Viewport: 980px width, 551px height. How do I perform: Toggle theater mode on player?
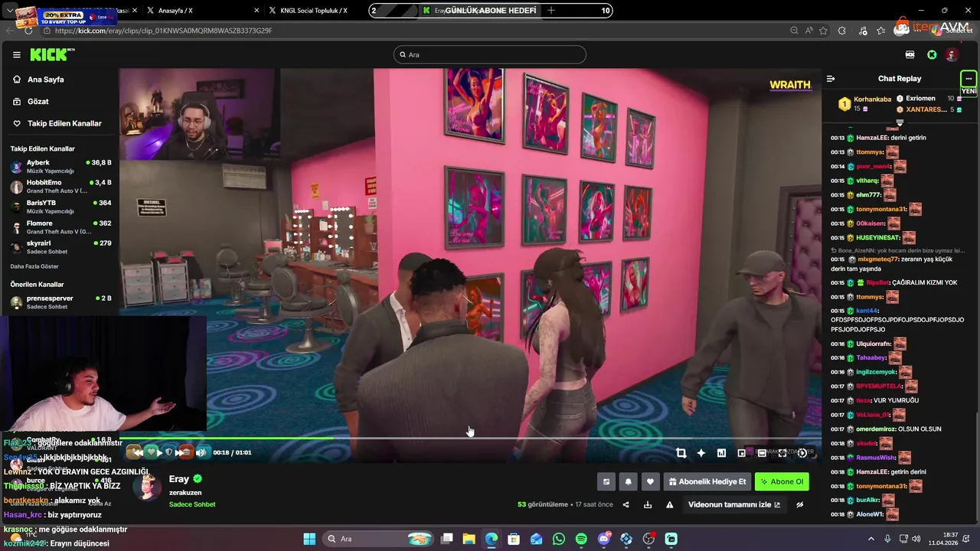(762, 453)
